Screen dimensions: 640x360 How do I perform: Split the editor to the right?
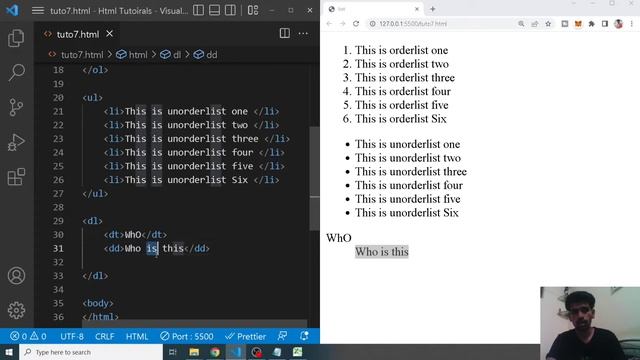tap(284, 33)
